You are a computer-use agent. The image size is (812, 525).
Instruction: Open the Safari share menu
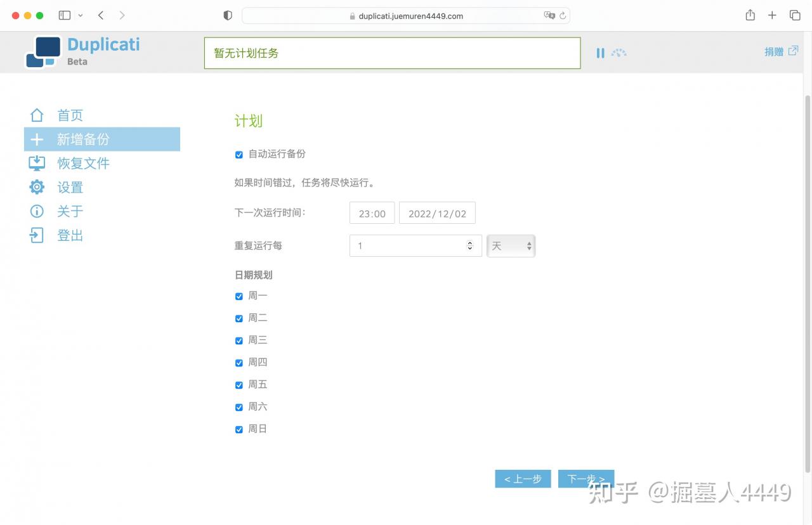pos(750,15)
